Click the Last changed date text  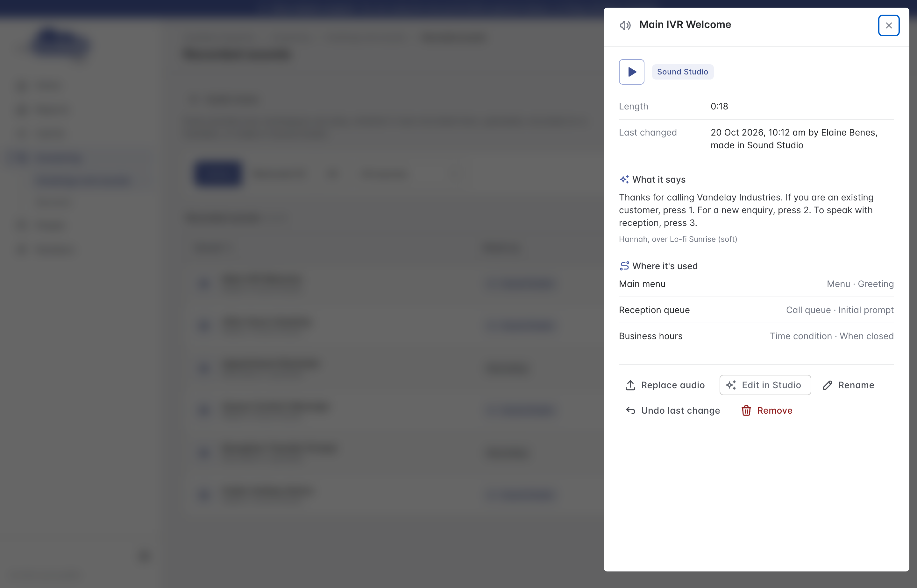[794, 139]
